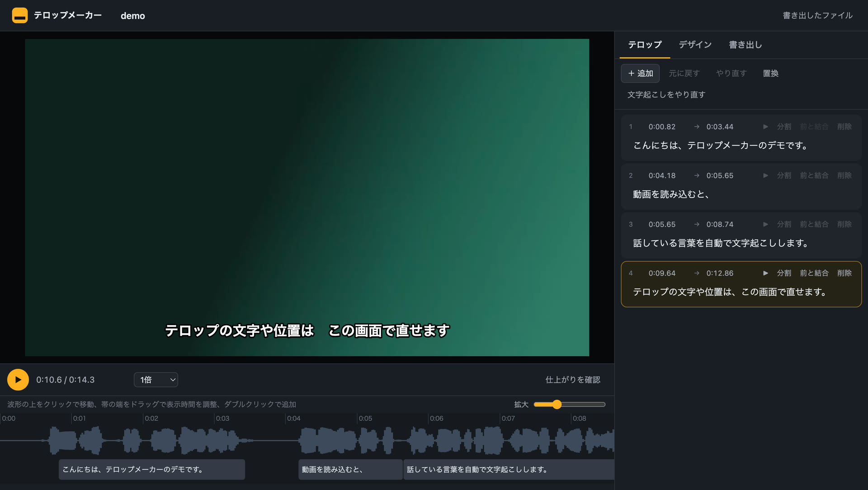Click the テロップメーカー app title

68,15
